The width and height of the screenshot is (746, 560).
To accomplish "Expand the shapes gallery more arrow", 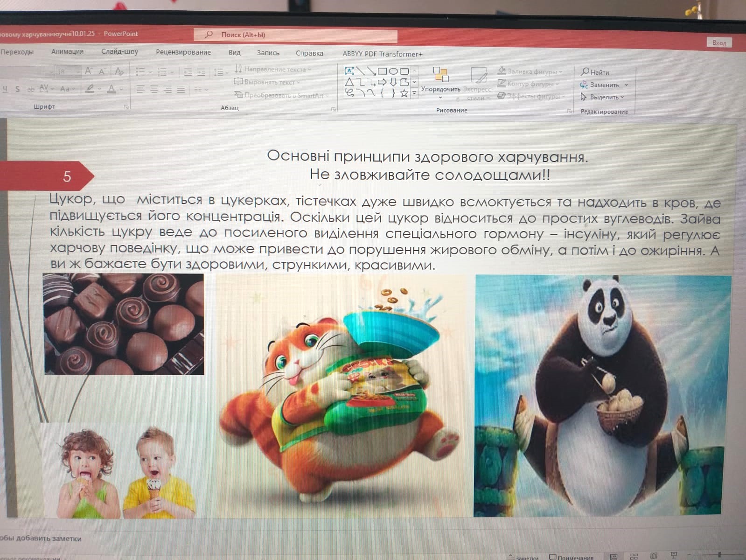I will coord(414,93).
